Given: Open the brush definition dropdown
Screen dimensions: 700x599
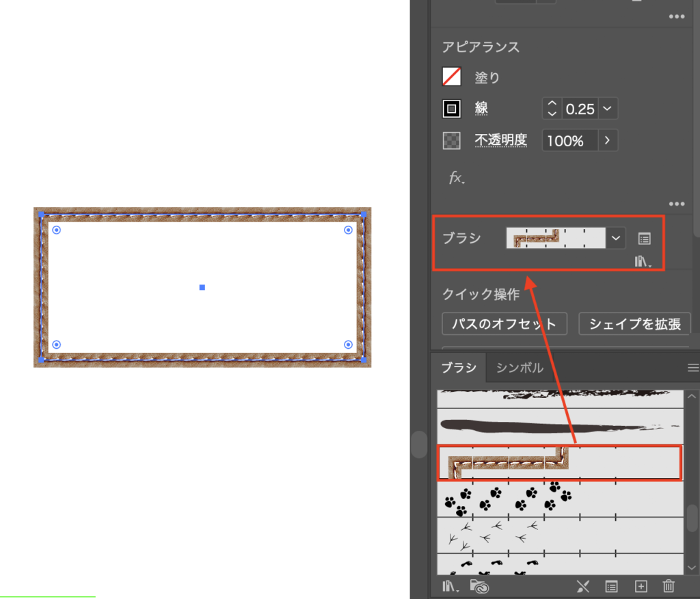Looking at the screenshot, I should [616, 238].
